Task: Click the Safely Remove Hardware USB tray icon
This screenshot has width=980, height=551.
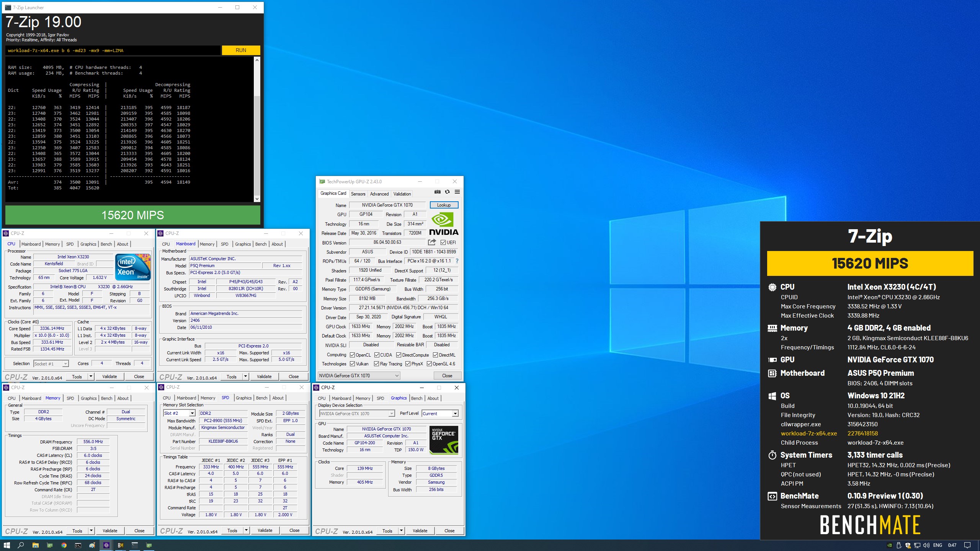Action: tap(899, 545)
